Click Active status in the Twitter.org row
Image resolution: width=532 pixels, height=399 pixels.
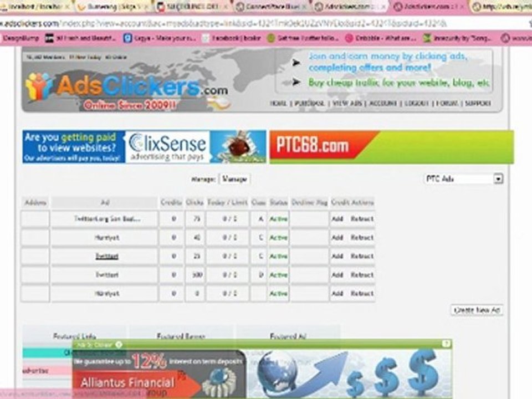coord(278,219)
